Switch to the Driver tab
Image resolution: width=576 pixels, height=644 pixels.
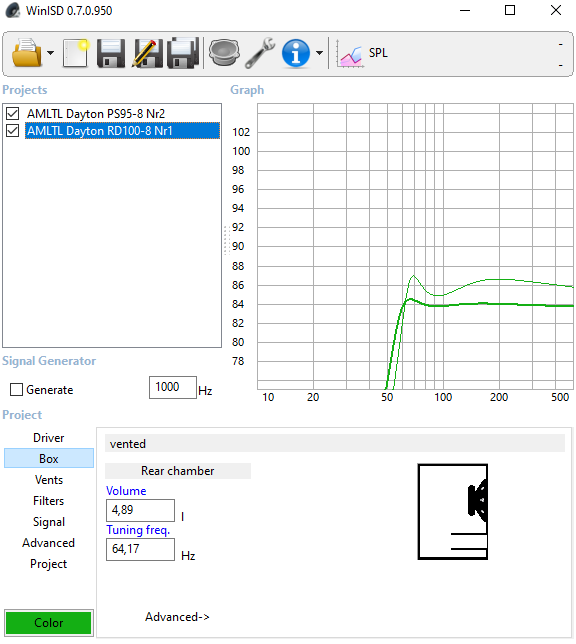point(49,438)
